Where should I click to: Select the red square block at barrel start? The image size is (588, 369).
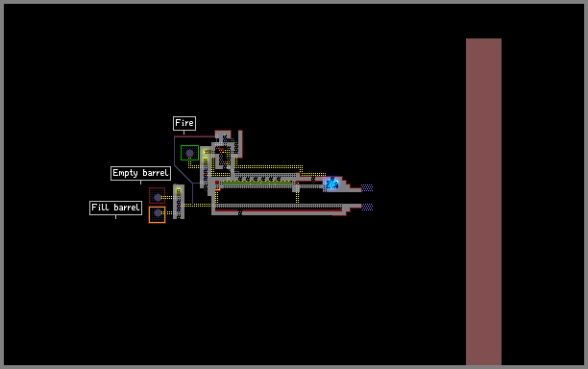pyautogui.click(x=217, y=183)
